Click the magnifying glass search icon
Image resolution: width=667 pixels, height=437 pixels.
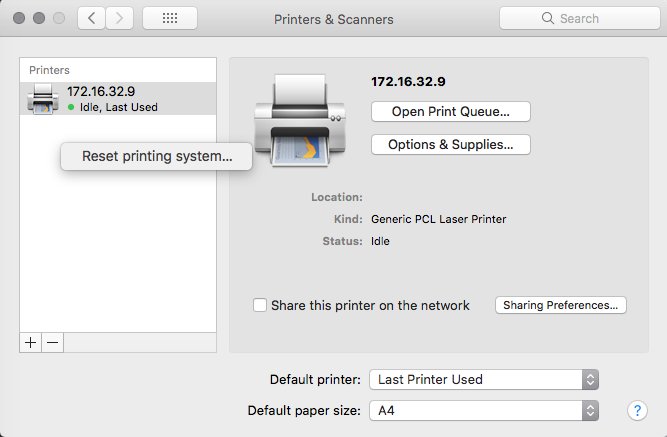(548, 18)
